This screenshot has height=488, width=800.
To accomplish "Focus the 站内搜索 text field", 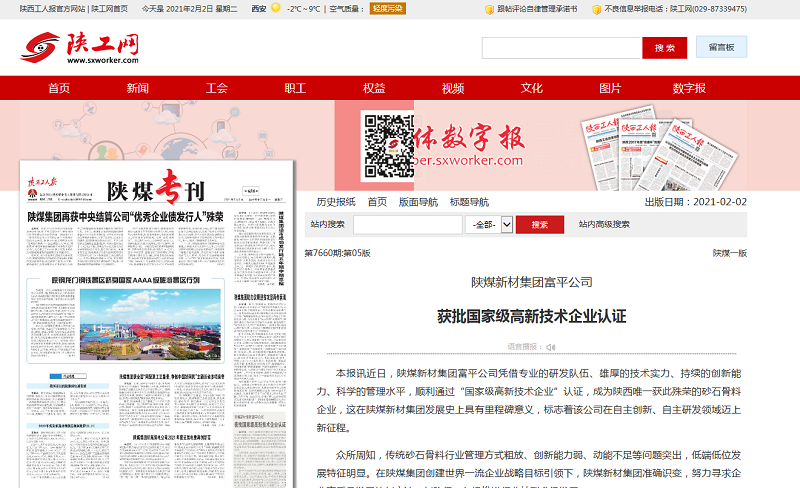I will pyautogui.click(x=408, y=225).
